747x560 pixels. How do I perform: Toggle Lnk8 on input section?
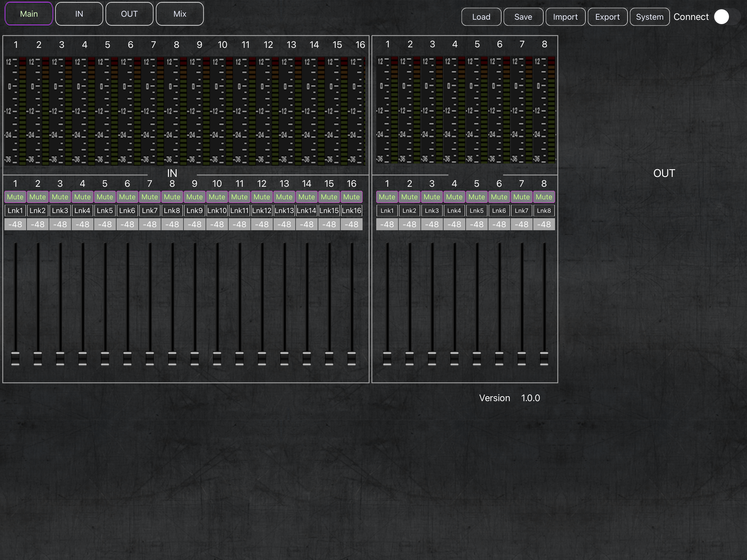tap(172, 211)
